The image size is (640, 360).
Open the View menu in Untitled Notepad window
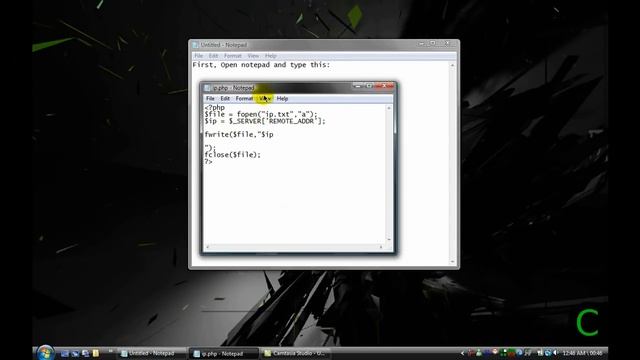point(253,56)
